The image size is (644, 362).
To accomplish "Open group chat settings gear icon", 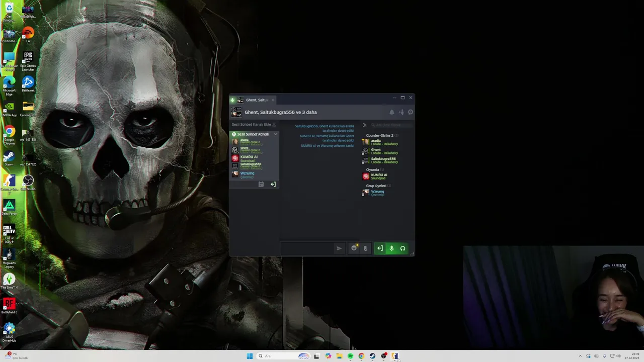I will (411, 112).
